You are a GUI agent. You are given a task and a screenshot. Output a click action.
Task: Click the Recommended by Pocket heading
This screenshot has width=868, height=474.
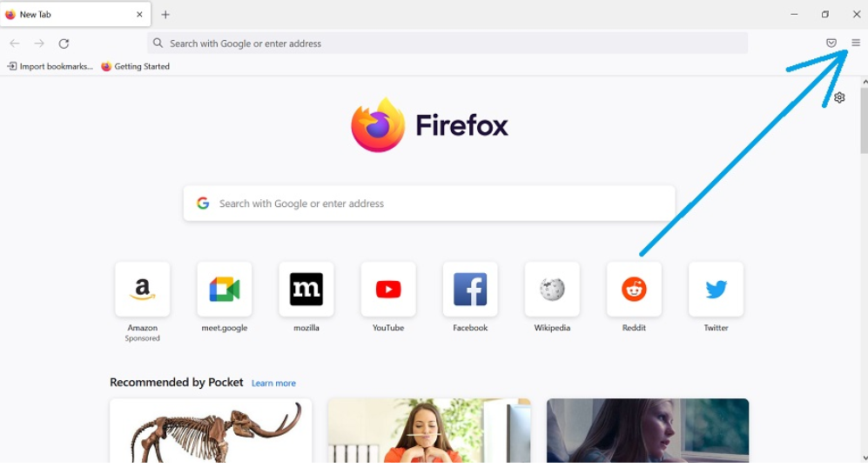176,382
